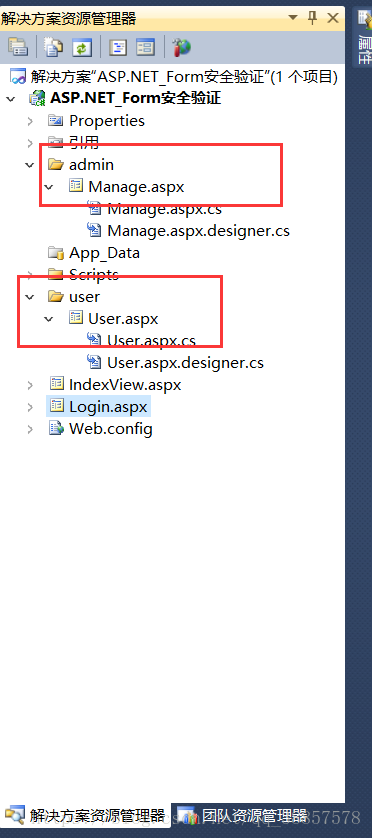This screenshot has width=372, height=838.
Task: Expand the Properties node
Action: (30, 121)
